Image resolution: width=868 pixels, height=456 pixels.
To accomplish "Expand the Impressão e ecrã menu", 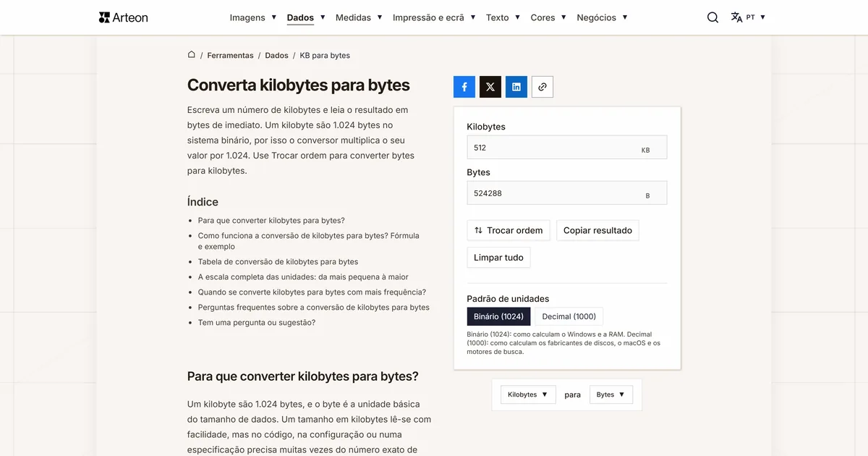I will 434,17.
